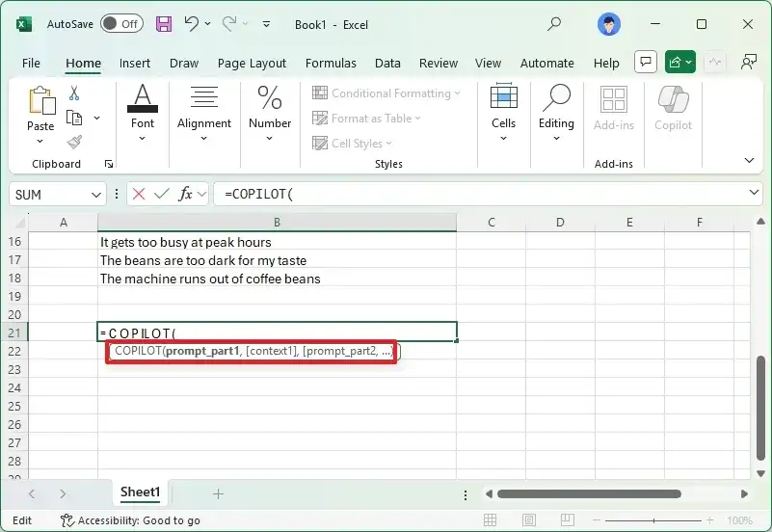Click the Cut scissors icon
Image resolution: width=772 pixels, height=532 pixels.
[74, 93]
